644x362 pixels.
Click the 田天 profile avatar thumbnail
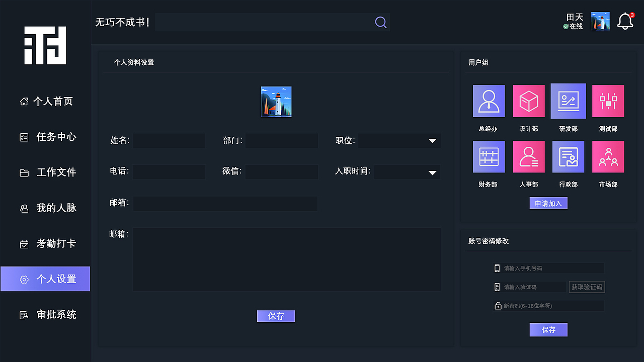[600, 22]
